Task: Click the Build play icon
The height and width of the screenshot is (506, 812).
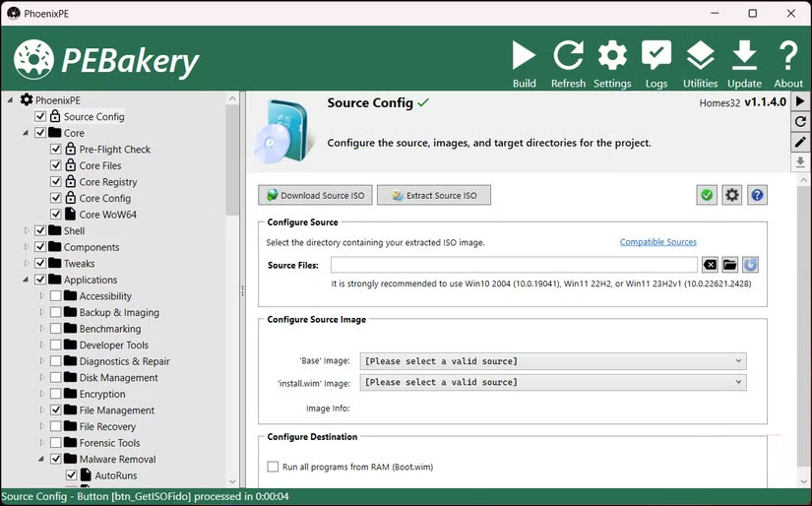Action: 525,55
